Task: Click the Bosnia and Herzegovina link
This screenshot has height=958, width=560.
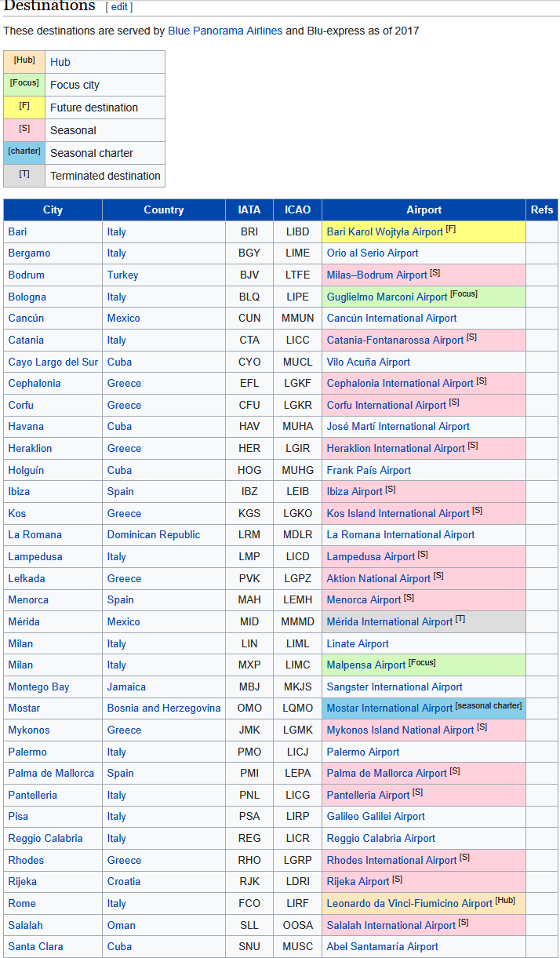Action: coord(164,708)
